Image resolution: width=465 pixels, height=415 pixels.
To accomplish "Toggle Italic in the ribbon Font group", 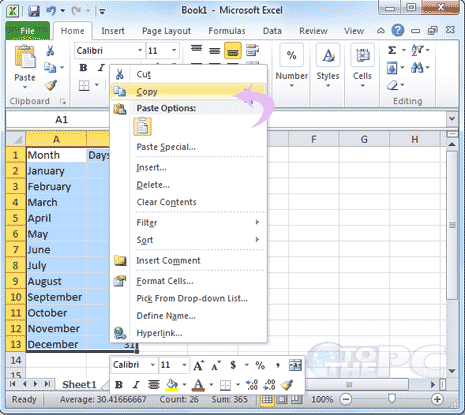I will pos(101,68).
